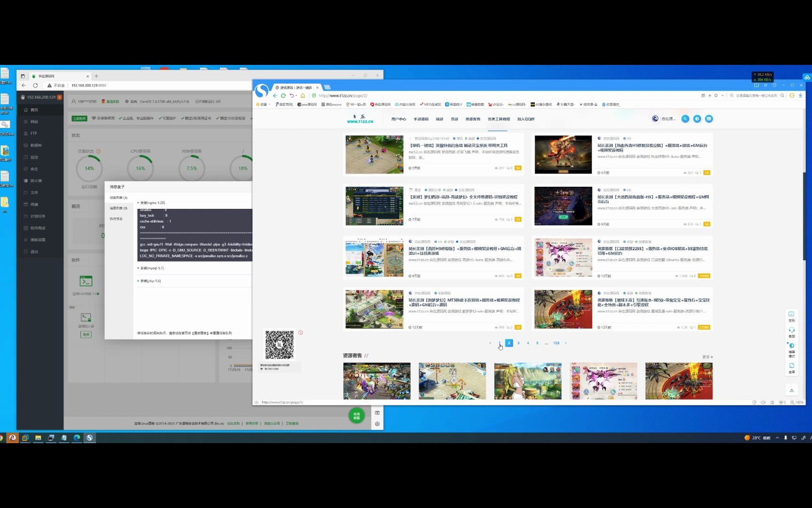
Task: Open the 梦幻西游 article thumbnail
Action: pos(374,206)
